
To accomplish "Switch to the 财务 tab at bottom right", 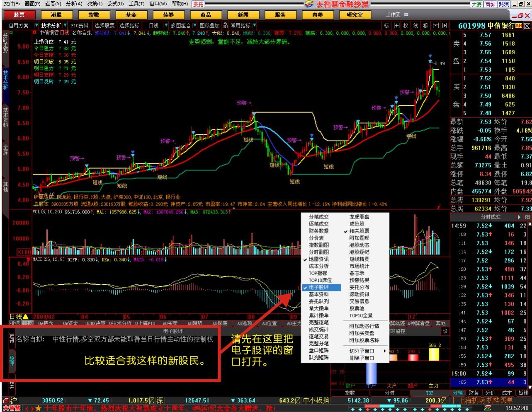I will click(x=474, y=393).
